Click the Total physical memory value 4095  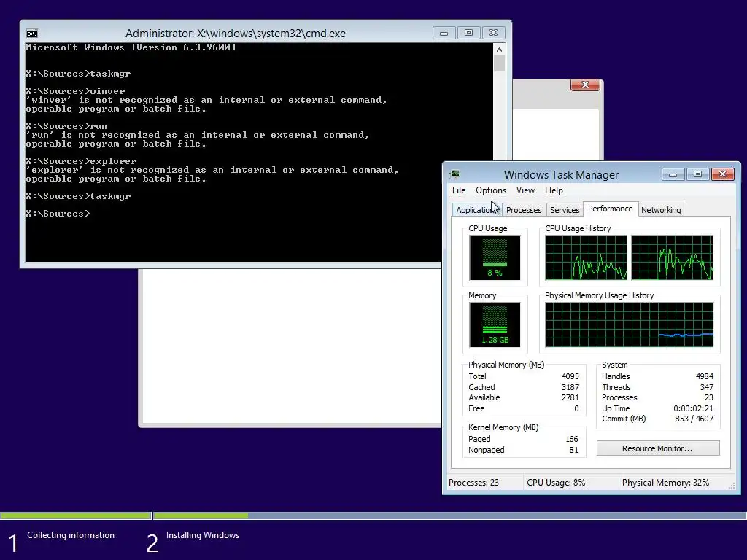(570, 376)
